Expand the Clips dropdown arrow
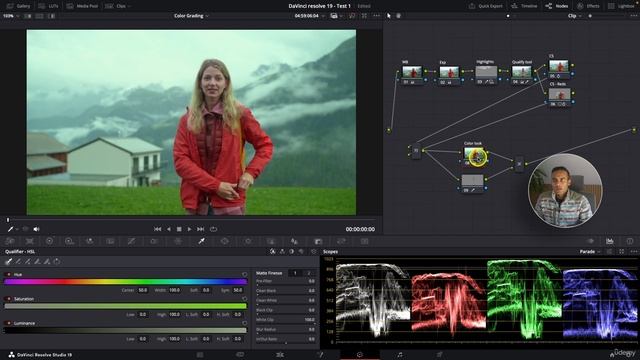This screenshot has height=360, width=640. pos(129,6)
